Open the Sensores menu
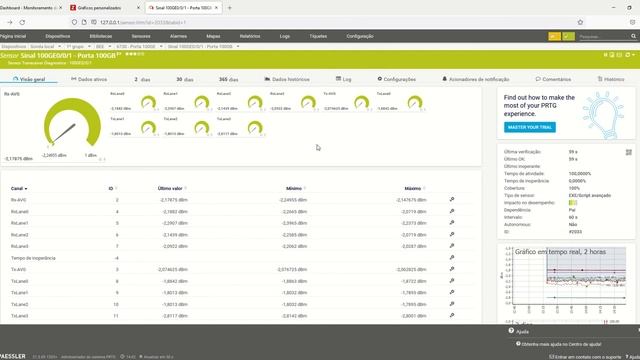Screen dimensions: 640x360 [x=141, y=36]
